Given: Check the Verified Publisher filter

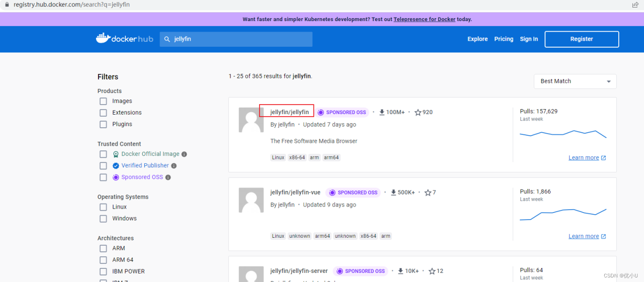Looking at the screenshot, I should point(103,166).
